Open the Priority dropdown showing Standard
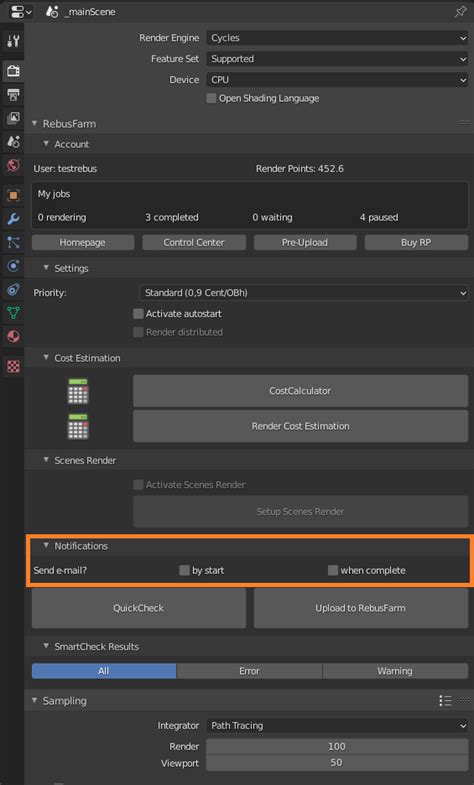 click(304, 293)
